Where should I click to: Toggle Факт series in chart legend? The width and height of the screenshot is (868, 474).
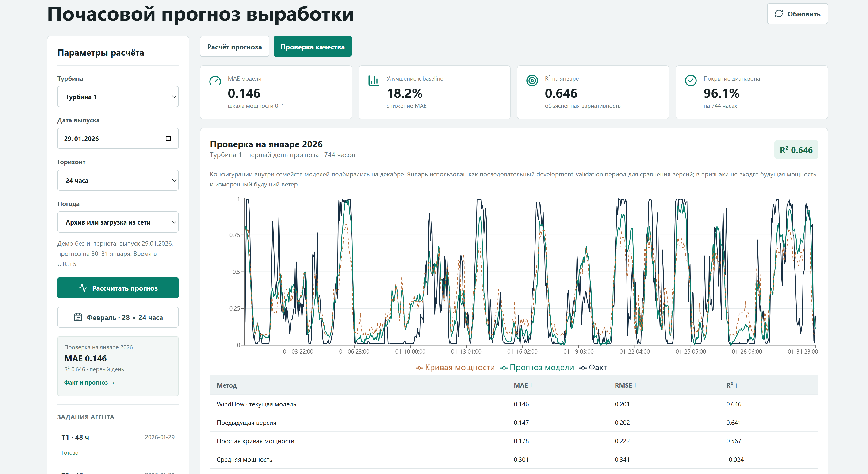click(x=593, y=367)
